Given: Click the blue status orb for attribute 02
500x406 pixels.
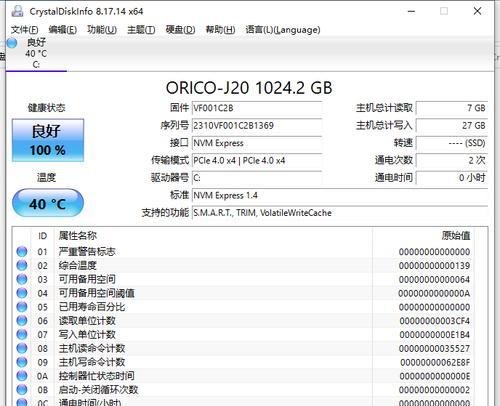Looking at the screenshot, I should coord(22,265).
